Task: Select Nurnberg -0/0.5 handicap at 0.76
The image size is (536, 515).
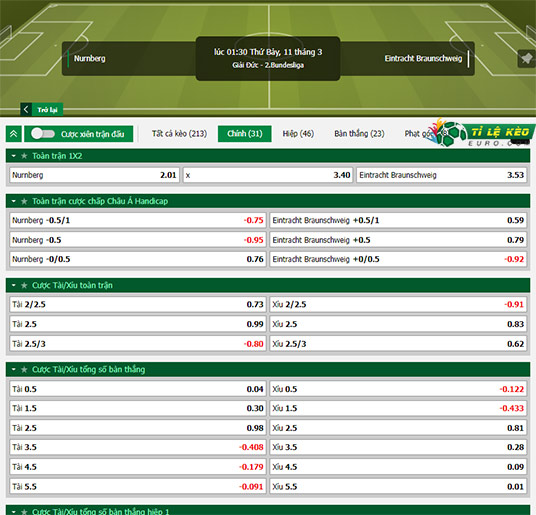Action: pos(138,259)
